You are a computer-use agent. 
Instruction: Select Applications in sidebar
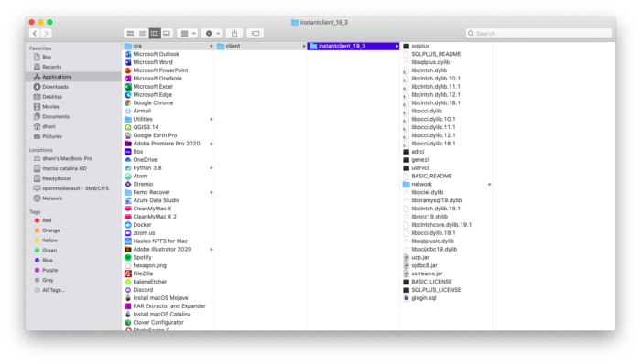point(73,77)
